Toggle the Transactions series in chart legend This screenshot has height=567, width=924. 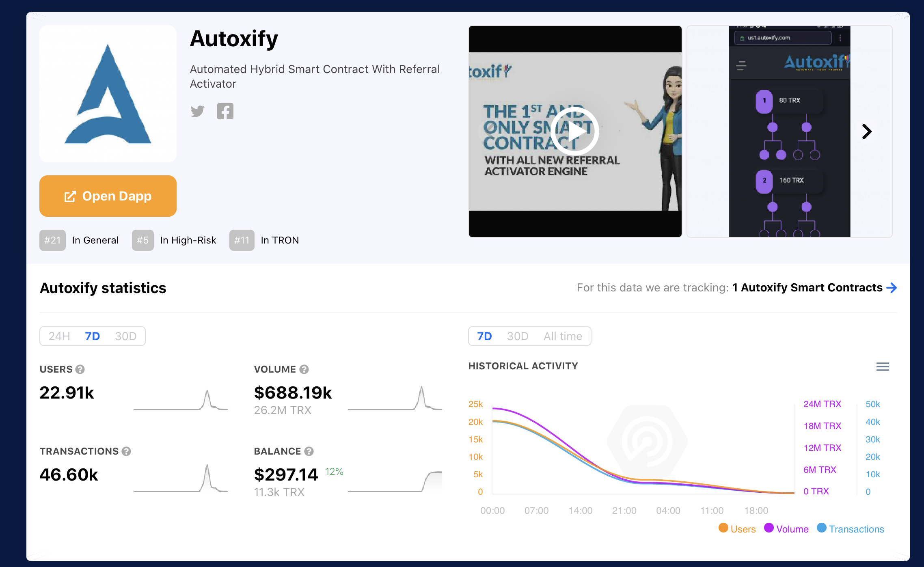[850, 529]
